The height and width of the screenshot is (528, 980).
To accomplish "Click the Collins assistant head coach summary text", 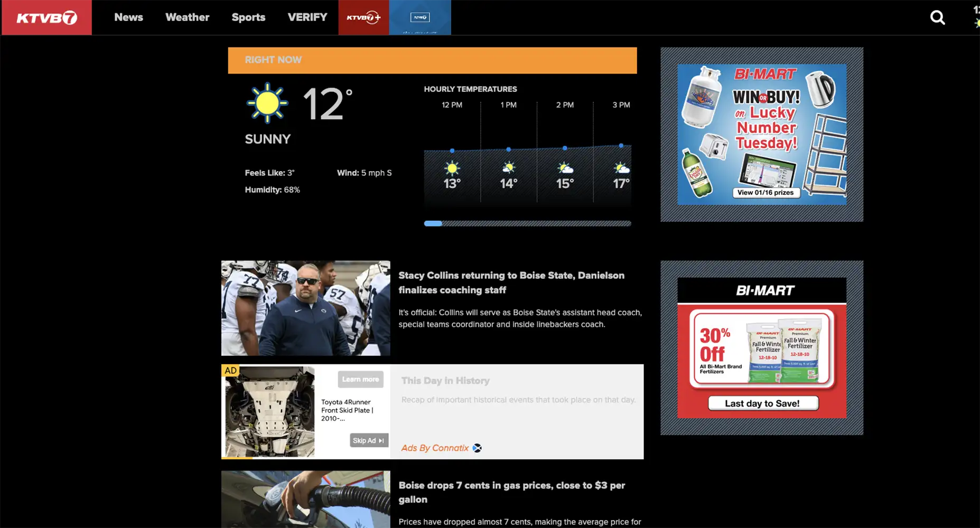I will click(x=520, y=318).
